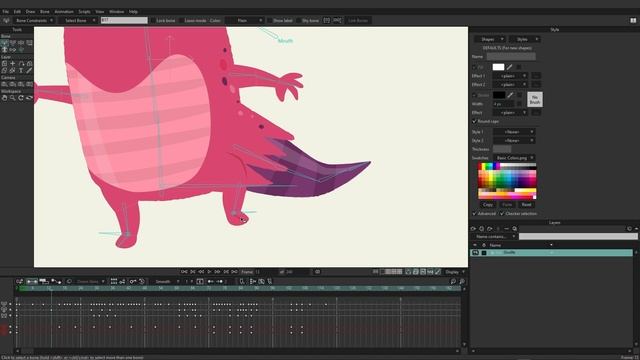
Task: Open the Animation menu
Action: click(64, 12)
